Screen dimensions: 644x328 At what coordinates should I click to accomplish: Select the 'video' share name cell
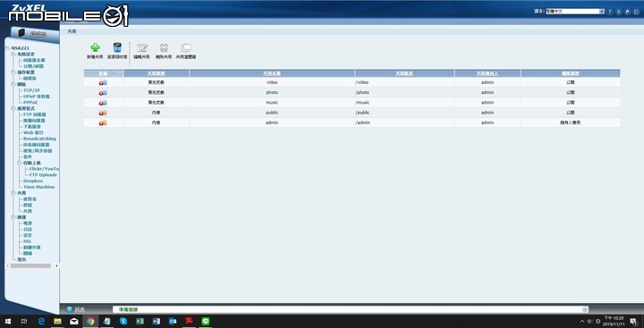click(x=272, y=82)
